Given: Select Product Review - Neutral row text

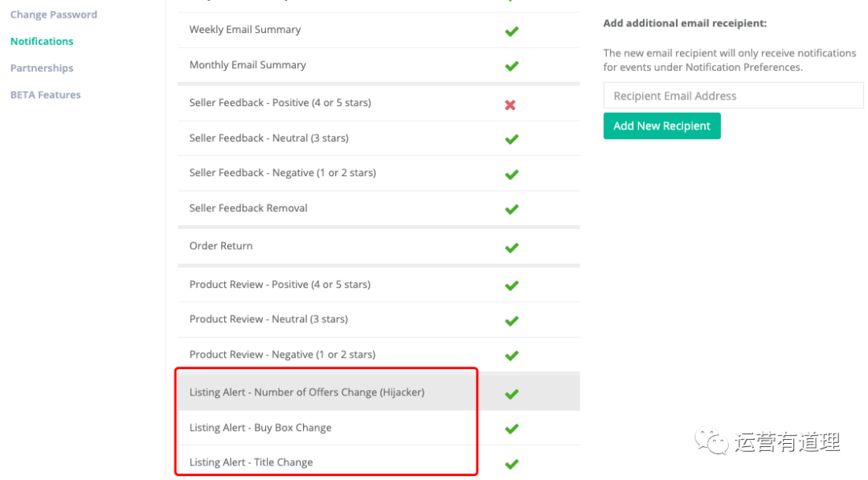Looking at the screenshot, I should pos(268,319).
